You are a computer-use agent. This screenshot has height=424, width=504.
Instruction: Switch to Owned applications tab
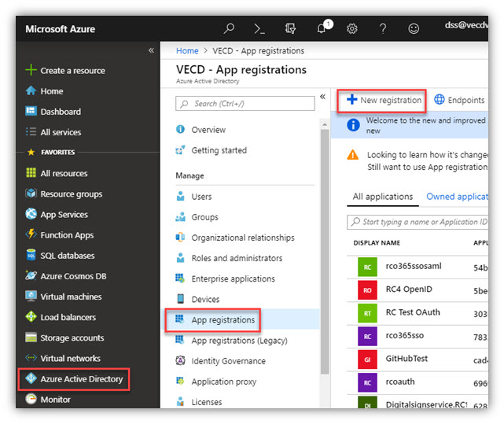tap(457, 197)
